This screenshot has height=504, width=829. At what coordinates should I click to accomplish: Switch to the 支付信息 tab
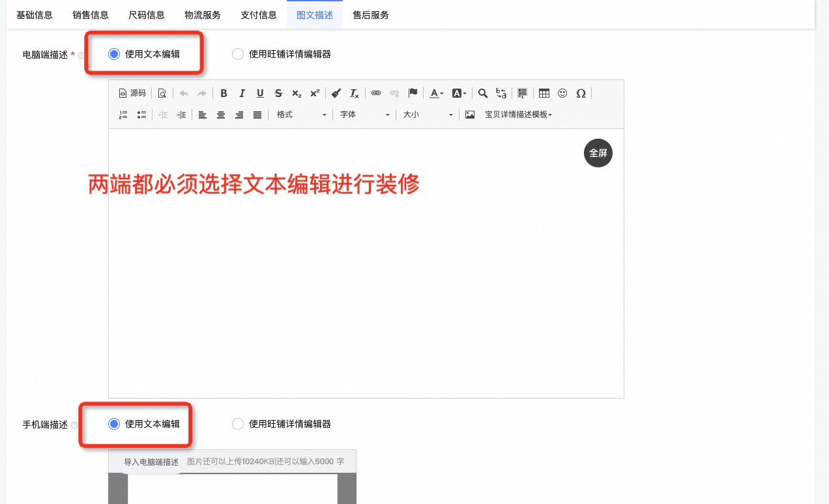tap(259, 15)
